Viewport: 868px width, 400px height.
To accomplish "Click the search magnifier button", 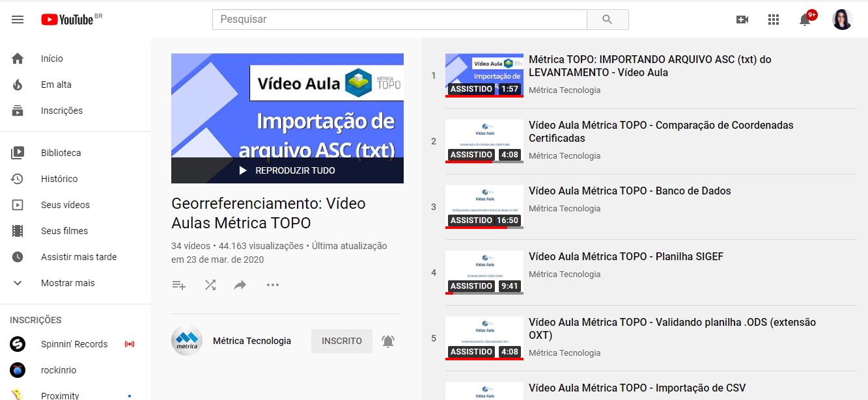I will click(x=607, y=20).
